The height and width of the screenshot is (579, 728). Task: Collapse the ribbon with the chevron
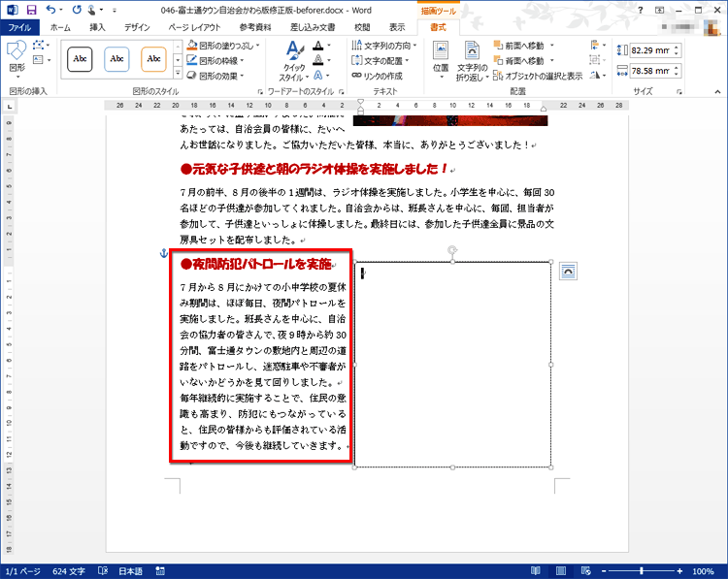coord(717,92)
